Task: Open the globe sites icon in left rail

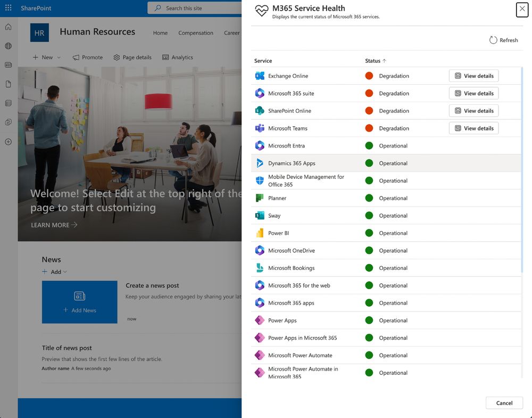Action: click(9, 46)
